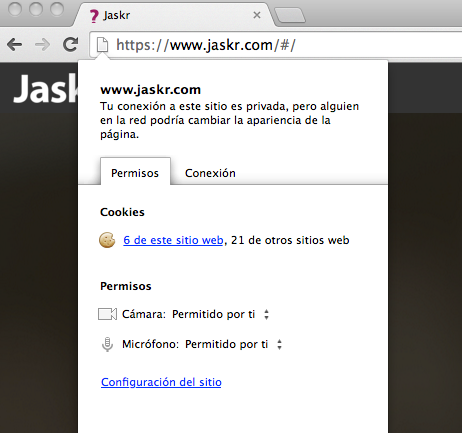Switch to the Conexión tab
The width and height of the screenshot is (462, 433).
210,173
